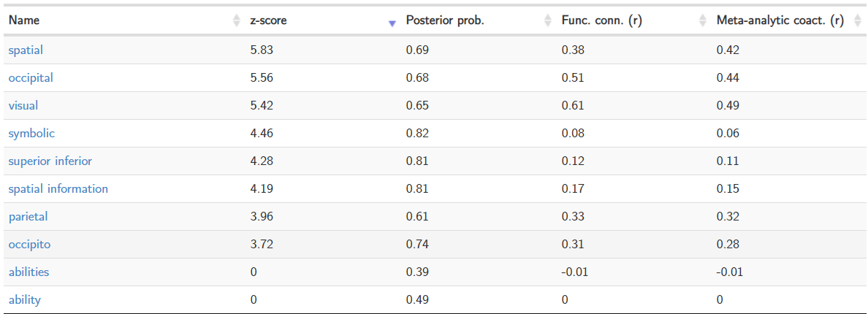The image size is (868, 314).
Task: Sort by Func. conn. (r) arrows
Action: click(x=703, y=21)
